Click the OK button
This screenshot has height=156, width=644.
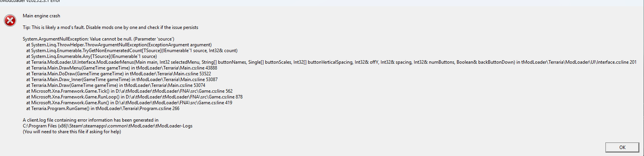pos(622,147)
